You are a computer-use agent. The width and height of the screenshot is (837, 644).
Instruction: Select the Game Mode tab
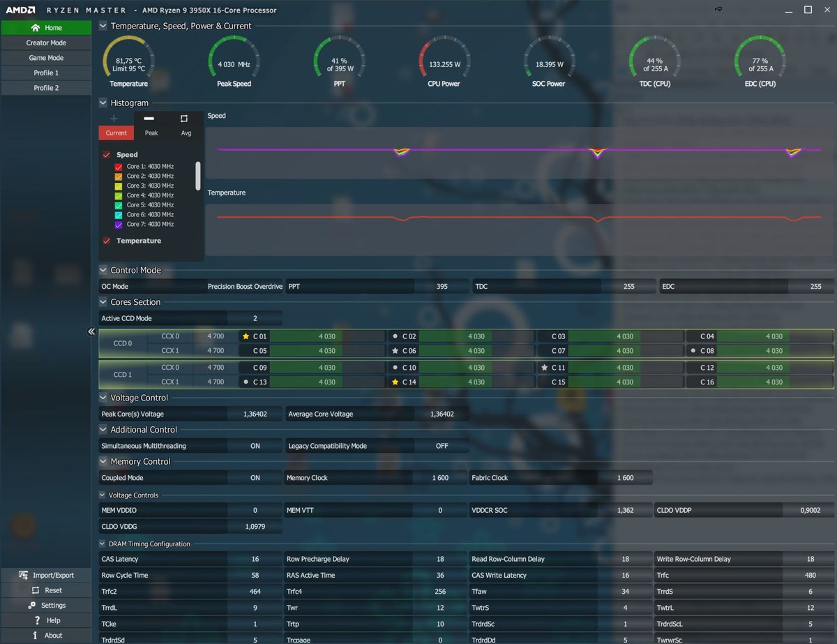(46, 58)
